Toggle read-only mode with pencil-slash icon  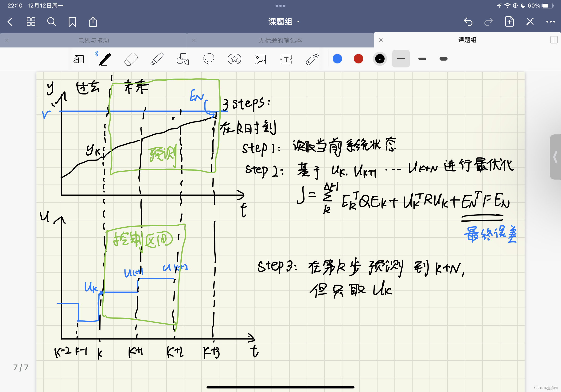[530, 22]
